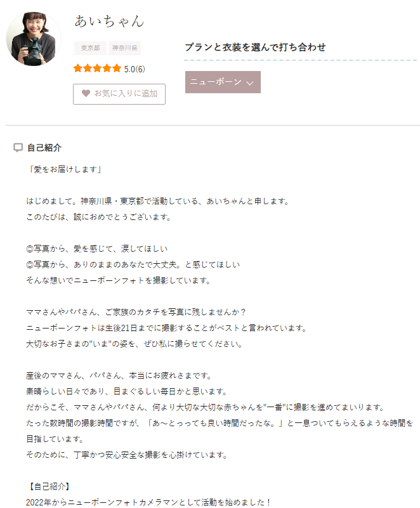This screenshot has height=508, width=420.
Task: Open the photographer's round profile photo
Action: click(x=34, y=39)
